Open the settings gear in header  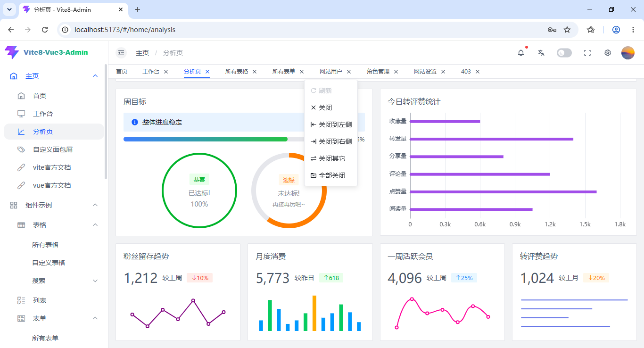pyautogui.click(x=608, y=53)
